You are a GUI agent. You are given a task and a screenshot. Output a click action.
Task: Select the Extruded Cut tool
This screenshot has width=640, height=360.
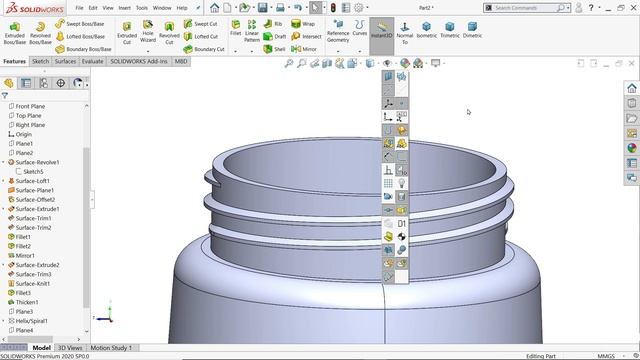pyautogui.click(x=127, y=33)
